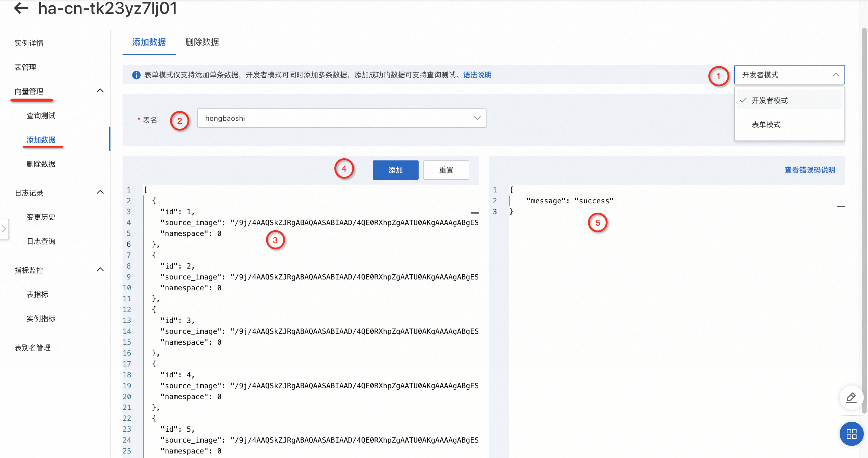
Task: Open 查看错误码说明 link
Action: 809,170
